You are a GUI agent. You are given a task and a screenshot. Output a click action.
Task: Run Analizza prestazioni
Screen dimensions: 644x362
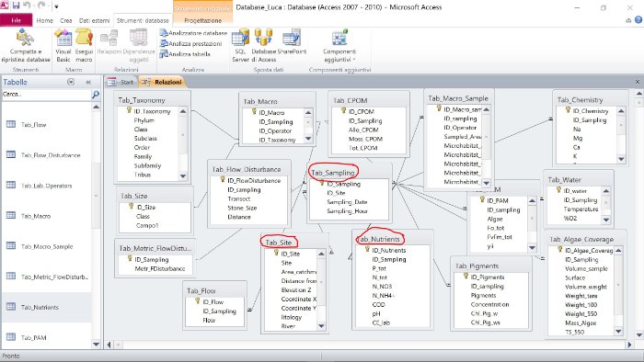191,43
